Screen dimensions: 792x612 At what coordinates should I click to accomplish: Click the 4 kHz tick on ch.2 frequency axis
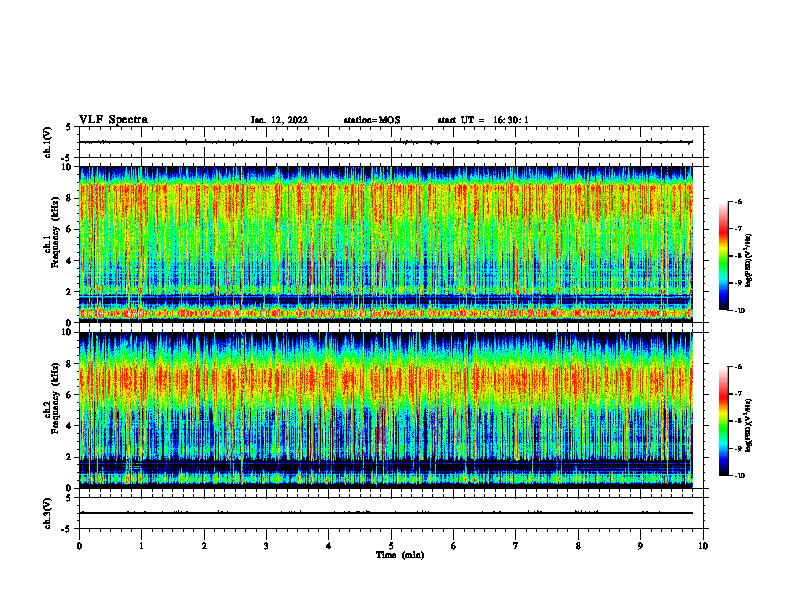click(x=70, y=426)
